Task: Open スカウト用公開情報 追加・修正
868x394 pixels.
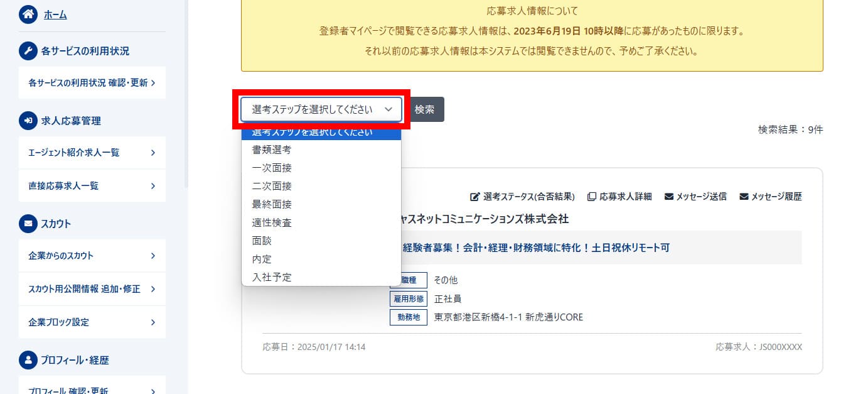Action: click(92, 289)
